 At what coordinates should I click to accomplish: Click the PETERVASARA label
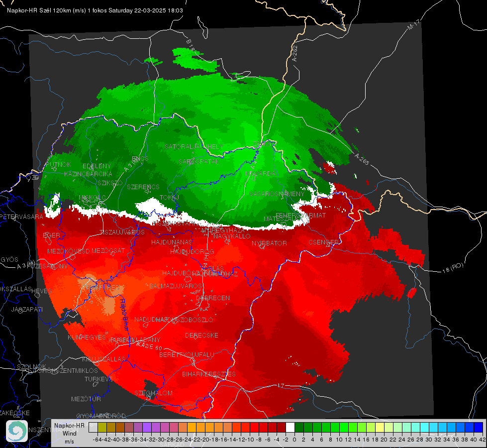22,217
